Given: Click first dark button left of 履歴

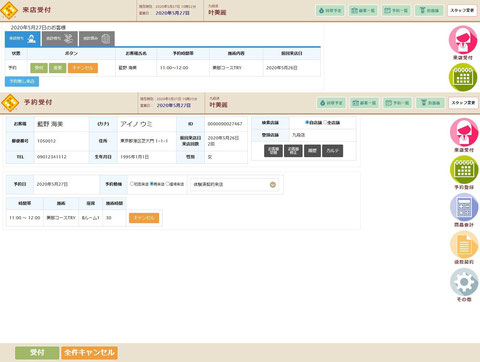Looking at the screenshot, I should 273,151.
